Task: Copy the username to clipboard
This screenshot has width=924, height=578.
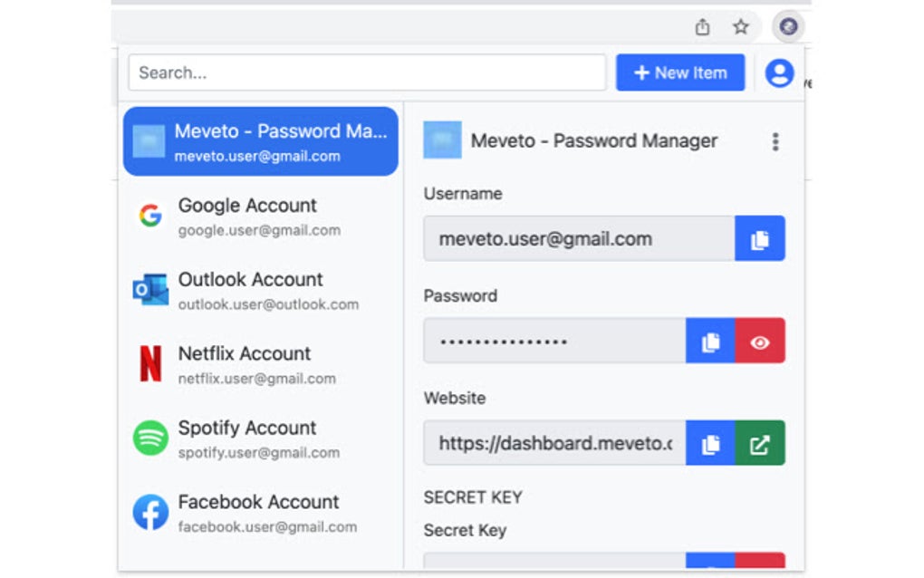Action: pyautogui.click(x=760, y=238)
